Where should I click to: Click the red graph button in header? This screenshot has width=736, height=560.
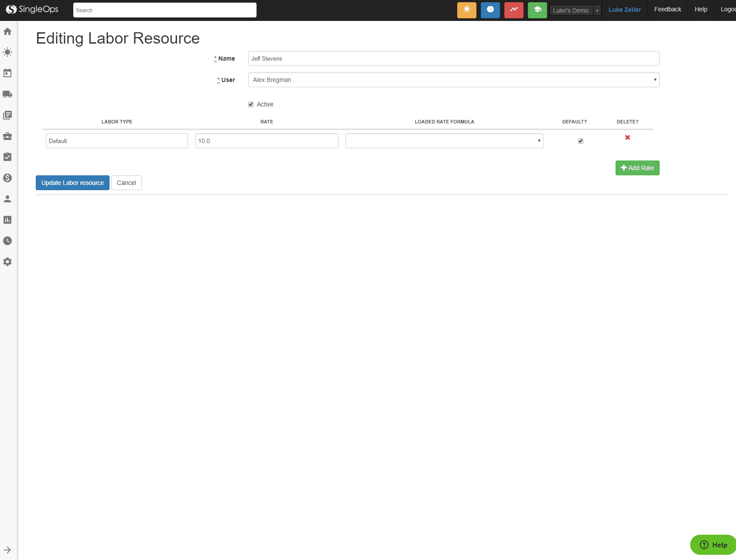pos(513,10)
